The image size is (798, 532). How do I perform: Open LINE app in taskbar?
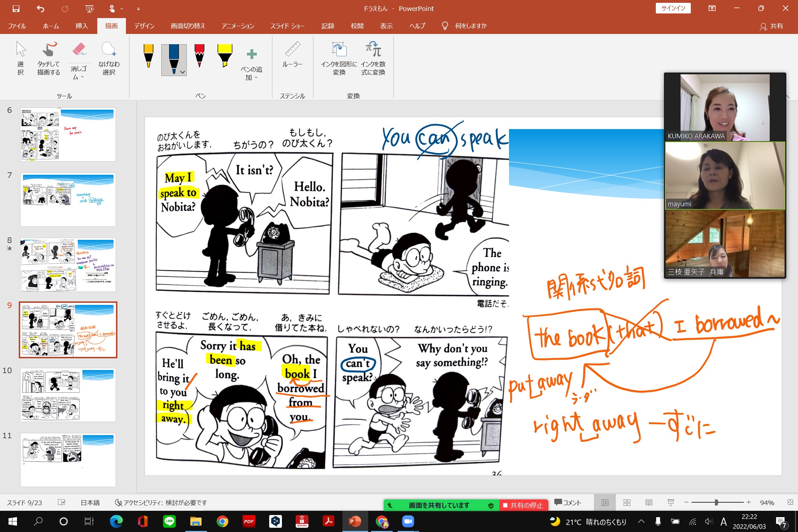click(169, 521)
